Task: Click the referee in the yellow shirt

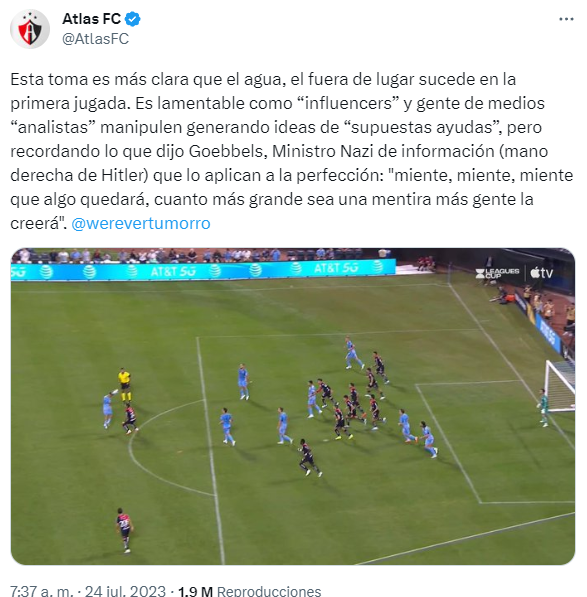Action: (x=124, y=385)
